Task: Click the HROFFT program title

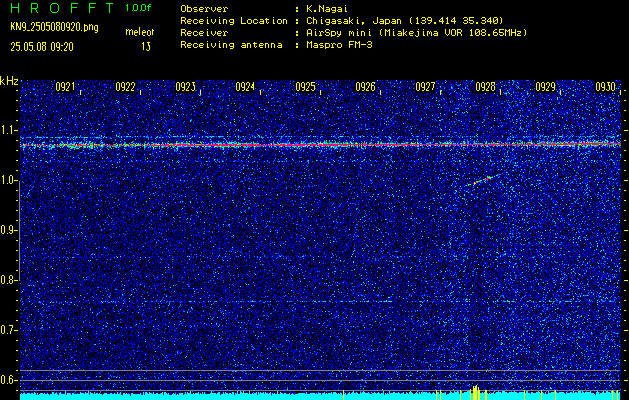Action: [62, 8]
